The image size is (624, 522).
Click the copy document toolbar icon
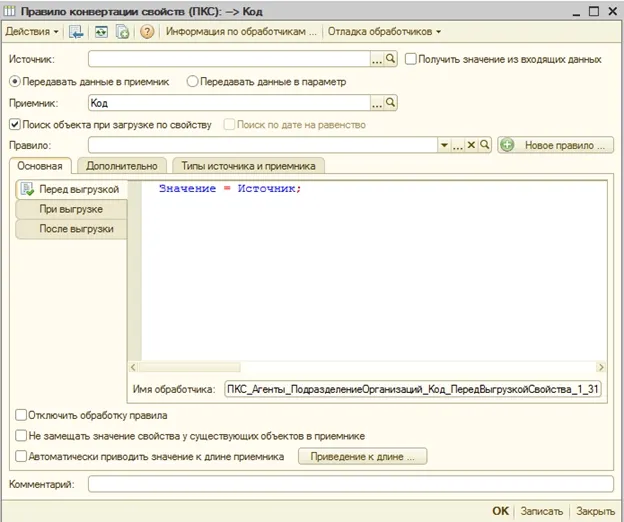[123, 32]
